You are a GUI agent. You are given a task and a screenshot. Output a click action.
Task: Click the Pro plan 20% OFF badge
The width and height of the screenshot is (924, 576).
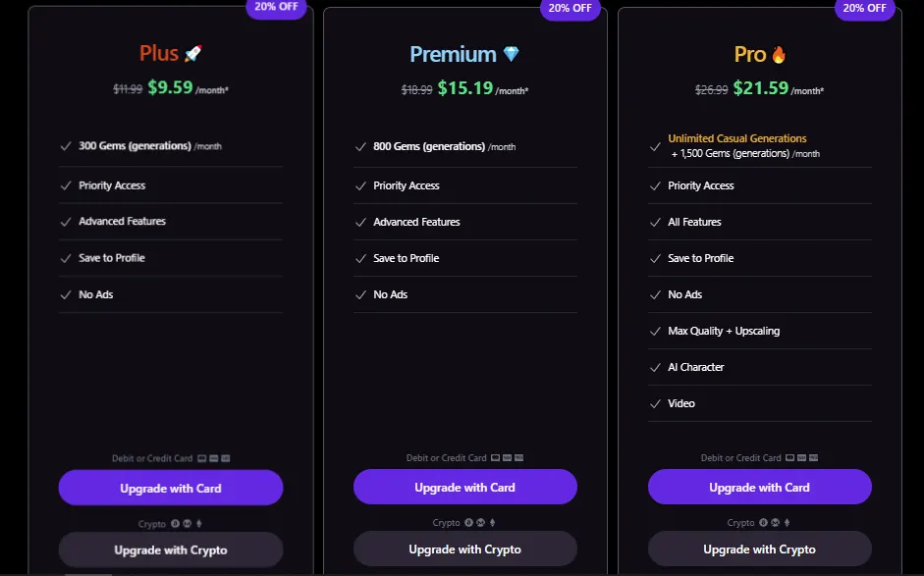click(x=864, y=8)
